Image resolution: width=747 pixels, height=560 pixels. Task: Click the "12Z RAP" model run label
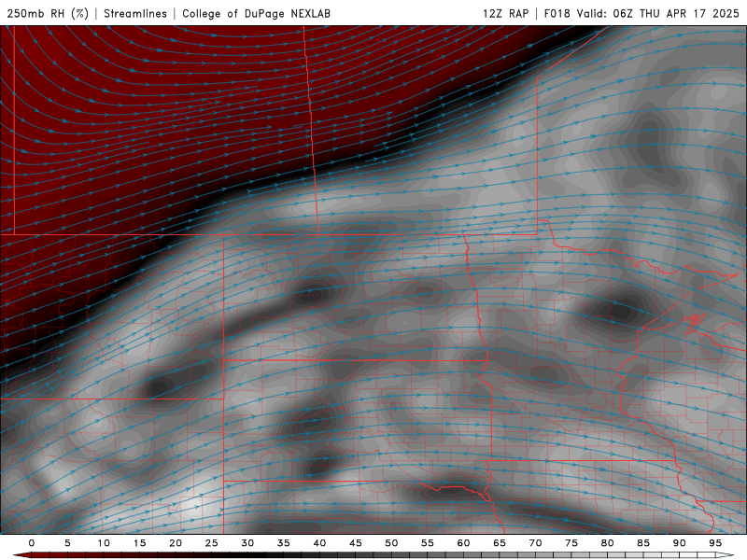(505, 13)
